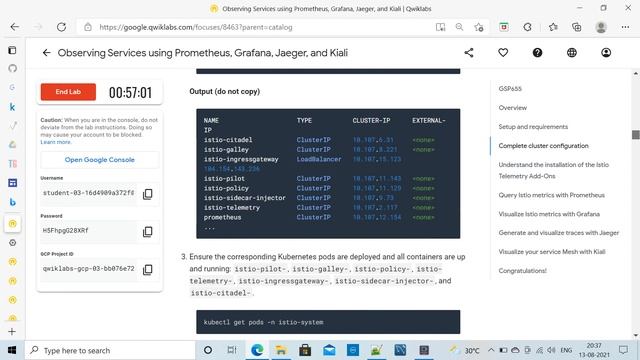Copy the Username to clipboard

148,194
